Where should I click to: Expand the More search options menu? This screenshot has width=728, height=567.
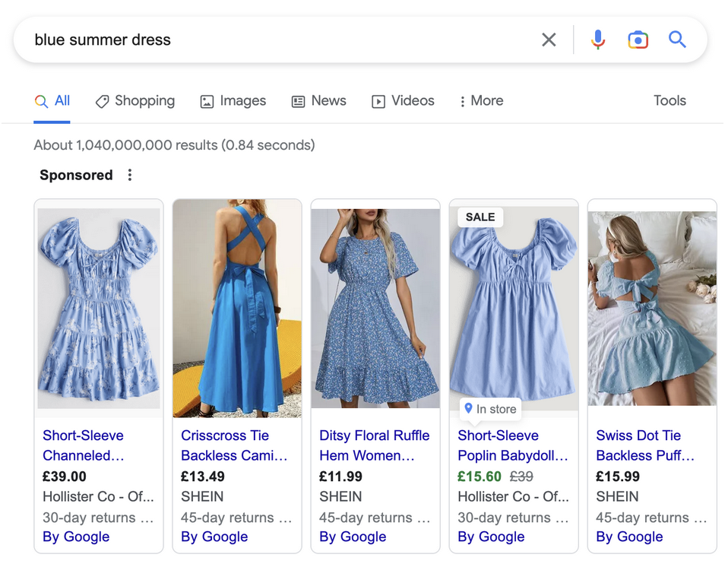coord(482,101)
